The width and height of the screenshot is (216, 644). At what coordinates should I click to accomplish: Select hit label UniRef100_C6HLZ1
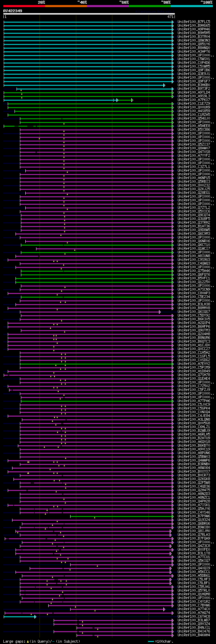[194, 427]
